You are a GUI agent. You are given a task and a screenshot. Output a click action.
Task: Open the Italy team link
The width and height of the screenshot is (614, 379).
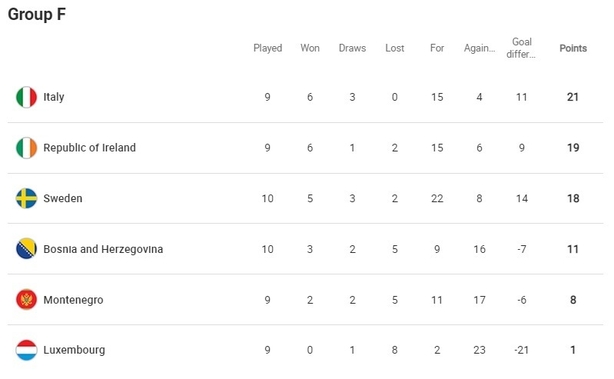[x=54, y=97]
